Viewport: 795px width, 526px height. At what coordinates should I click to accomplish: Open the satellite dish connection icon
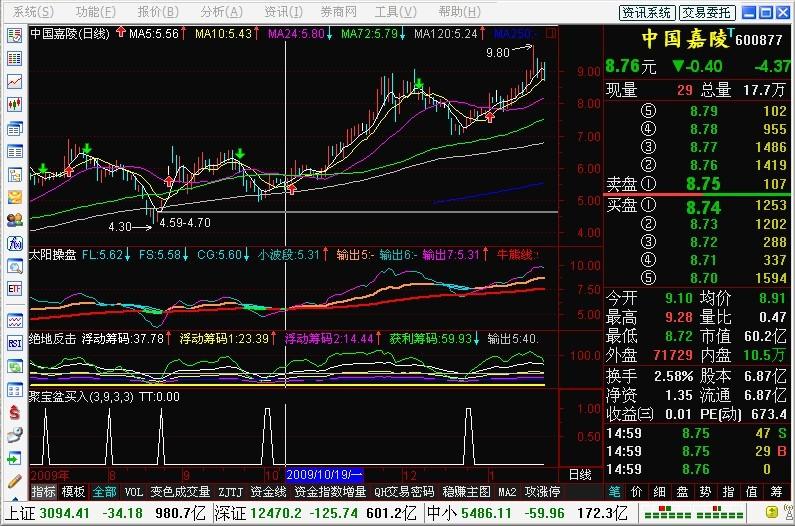point(14,435)
